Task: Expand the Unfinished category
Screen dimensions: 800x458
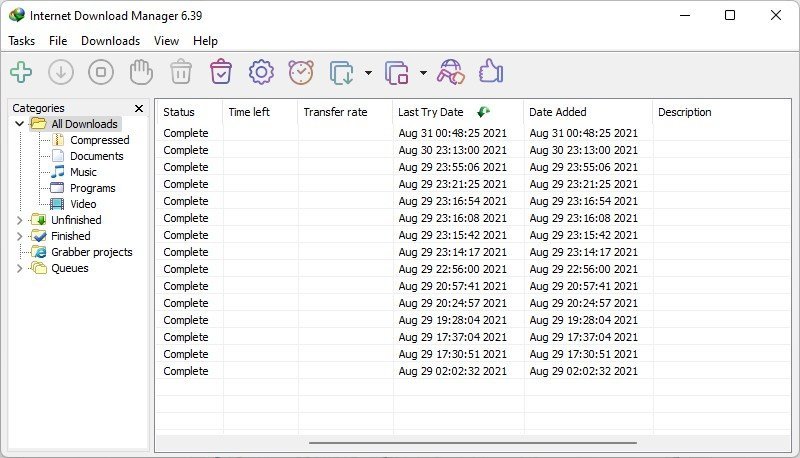Action: tap(19, 220)
